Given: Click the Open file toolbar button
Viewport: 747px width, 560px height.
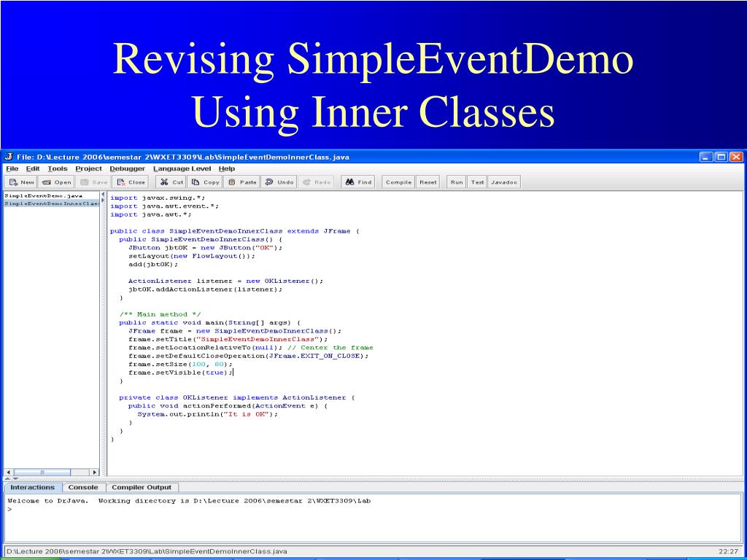Looking at the screenshot, I should (x=56, y=182).
